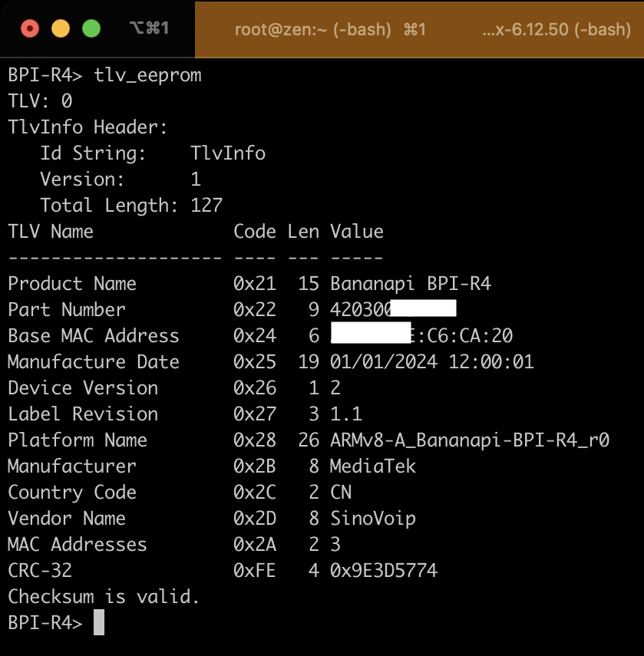Click the cursor at the last BPI-R4> prompt
Screen dimensions: 644x656
[x=98, y=622]
